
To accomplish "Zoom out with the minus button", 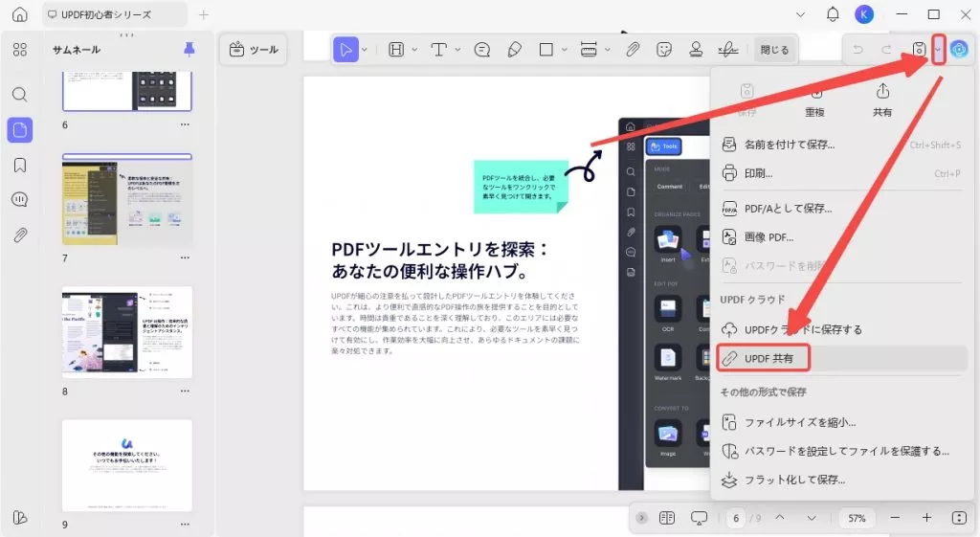I will coord(895,518).
